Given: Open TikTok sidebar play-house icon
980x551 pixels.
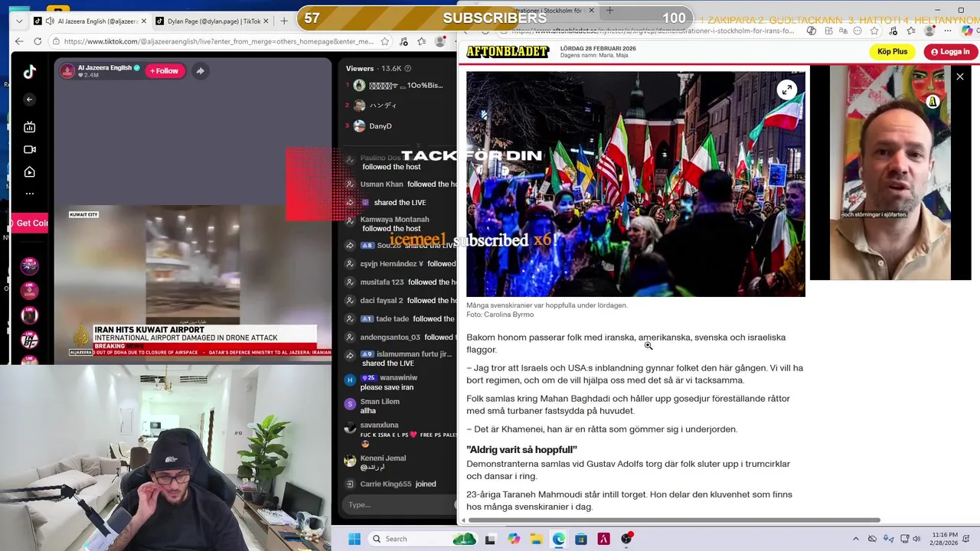Looking at the screenshot, I should pos(29,172).
